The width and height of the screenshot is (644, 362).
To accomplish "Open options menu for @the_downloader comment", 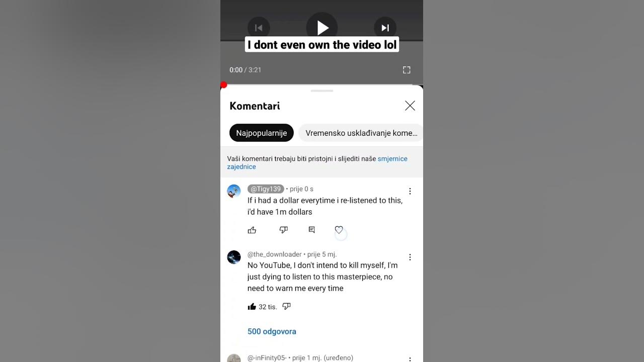I will (410, 257).
